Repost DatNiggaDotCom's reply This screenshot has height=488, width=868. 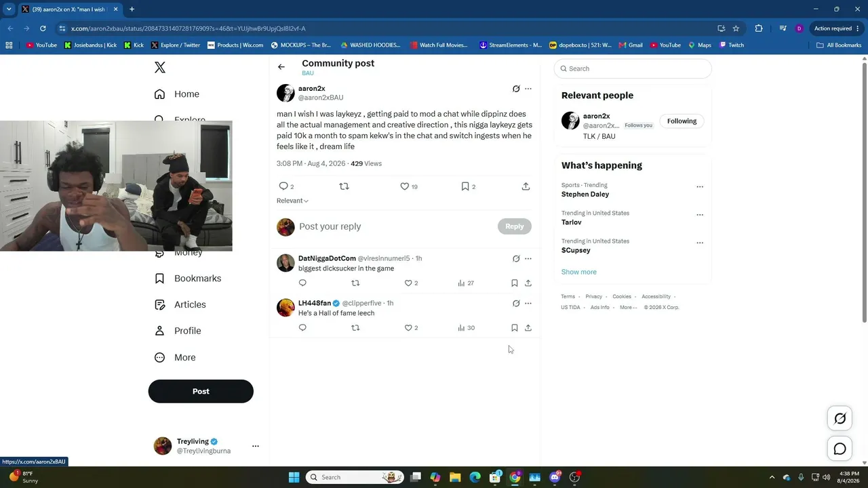pyautogui.click(x=355, y=283)
